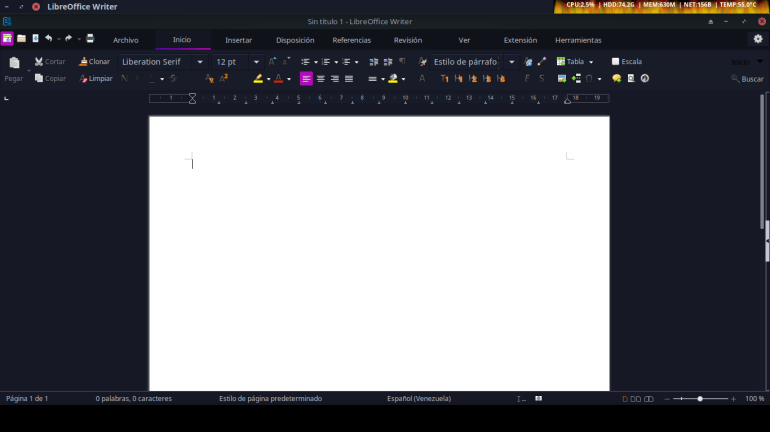
Task: Toggle formatting marks pilcrow button
Action: (x=402, y=62)
